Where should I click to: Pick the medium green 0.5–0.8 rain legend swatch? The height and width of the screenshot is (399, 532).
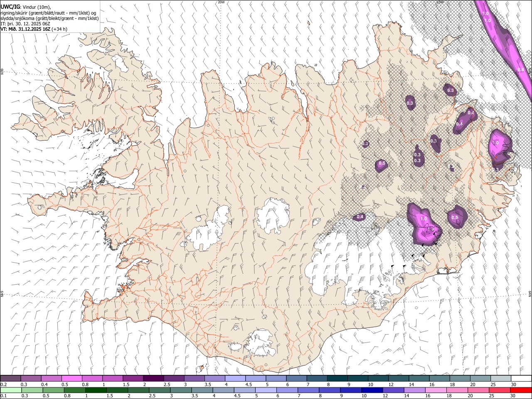click(x=54, y=390)
